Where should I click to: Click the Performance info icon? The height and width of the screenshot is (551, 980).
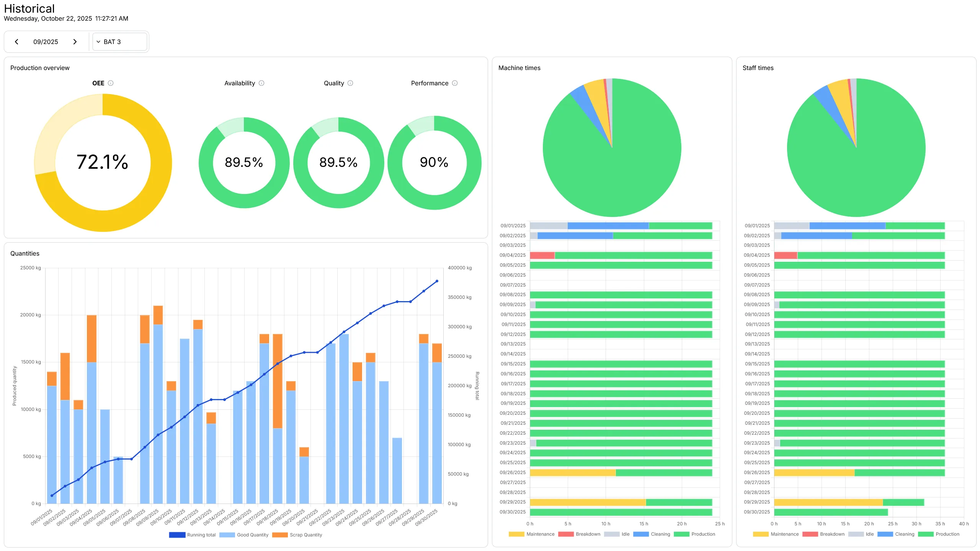pos(455,83)
